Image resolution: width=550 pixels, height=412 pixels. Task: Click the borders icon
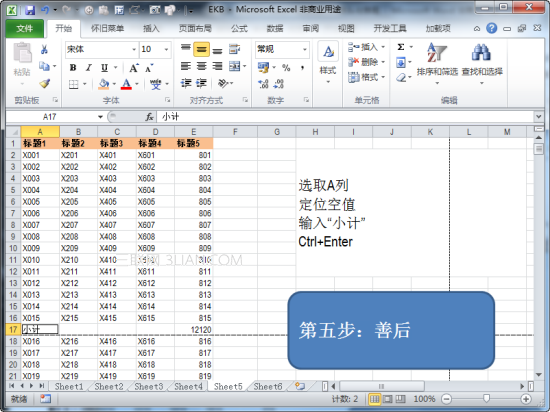(x=73, y=84)
